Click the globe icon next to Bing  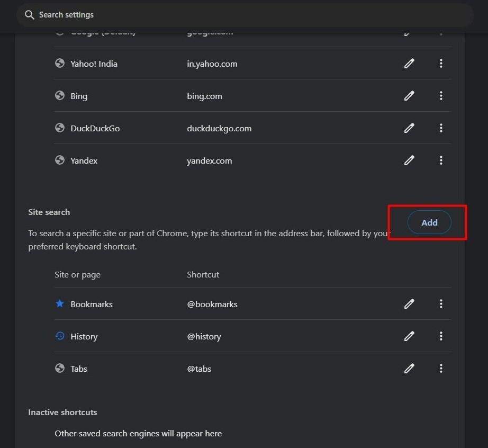tap(59, 96)
